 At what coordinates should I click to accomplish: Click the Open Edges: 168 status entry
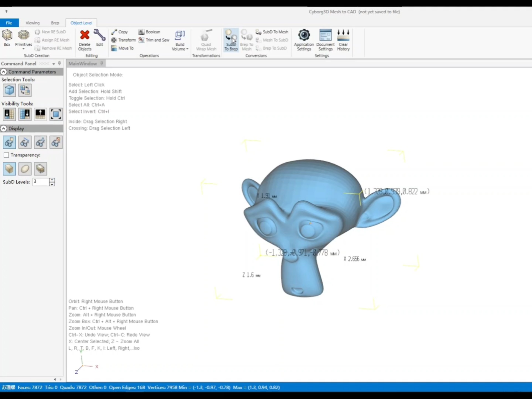[x=127, y=387]
